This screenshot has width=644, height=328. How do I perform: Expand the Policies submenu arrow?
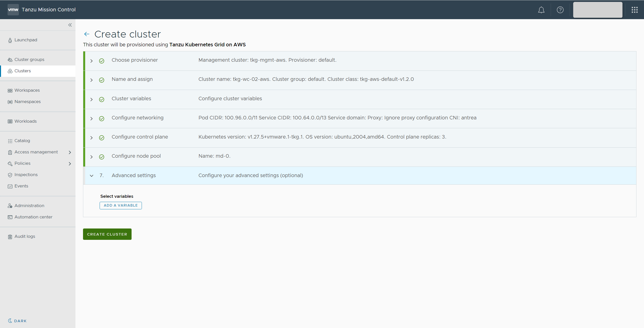click(70, 163)
